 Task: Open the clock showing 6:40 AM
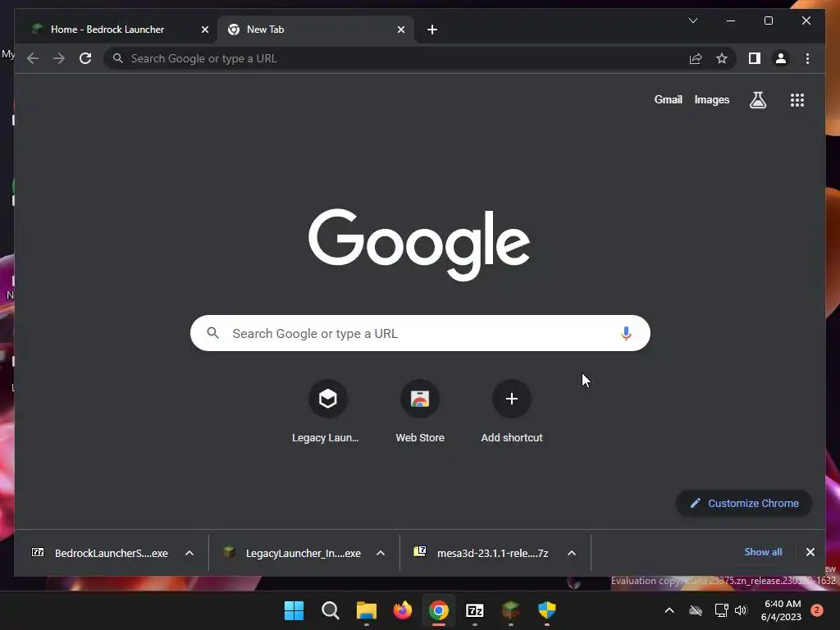(781, 610)
